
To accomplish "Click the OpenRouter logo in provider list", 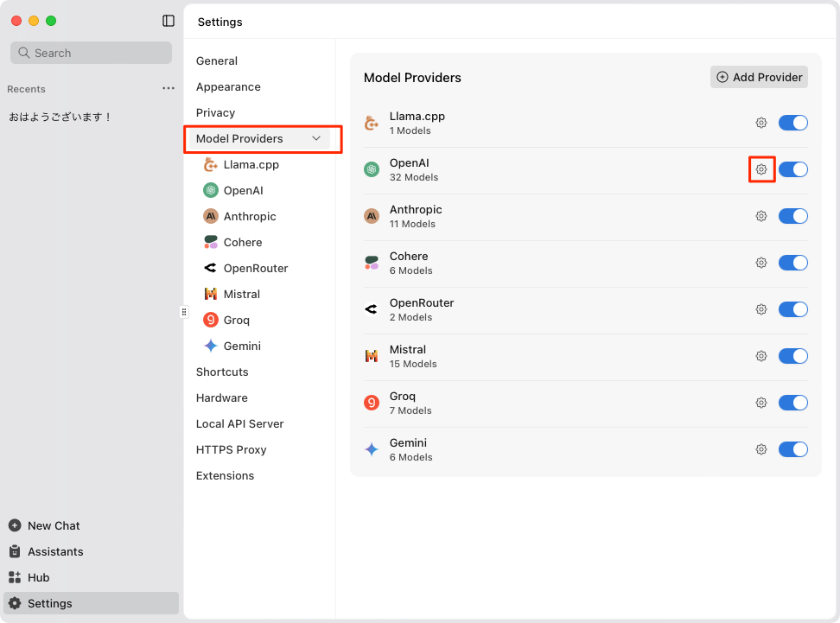I will [372, 309].
